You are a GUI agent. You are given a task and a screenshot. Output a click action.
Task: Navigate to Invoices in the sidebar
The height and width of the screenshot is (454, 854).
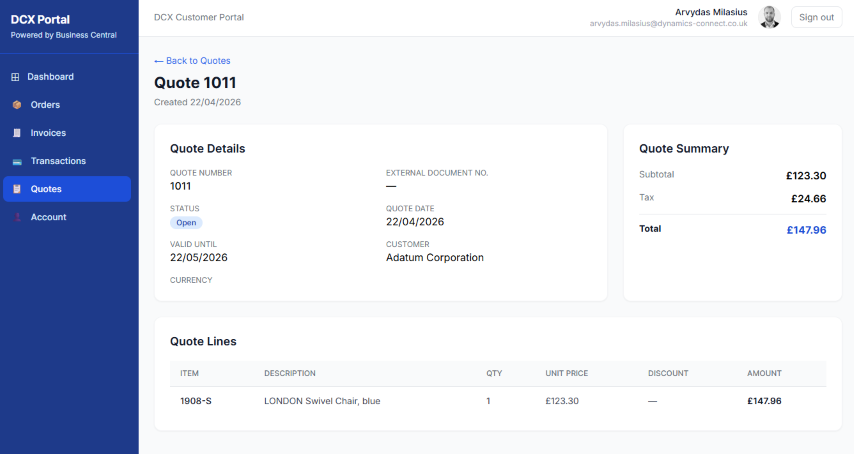(x=48, y=133)
